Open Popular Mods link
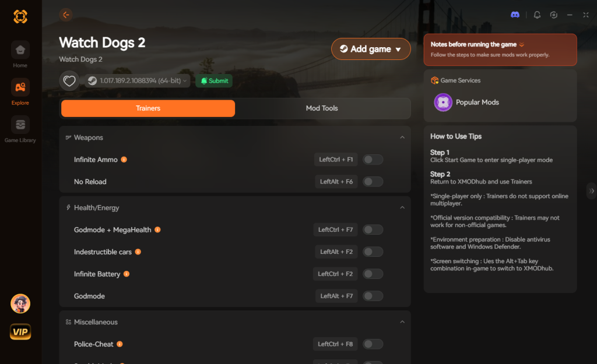The width and height of the screenshot is (597, 364). pos(477,103)
